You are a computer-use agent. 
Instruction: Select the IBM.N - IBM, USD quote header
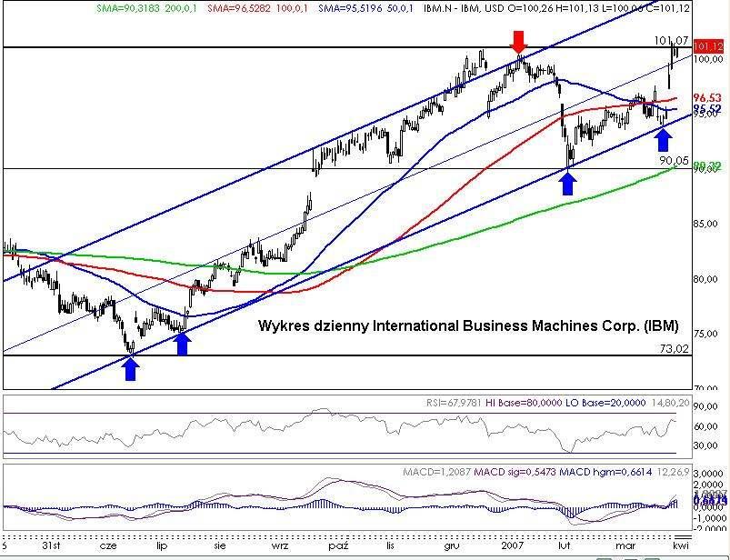point(556,8)
